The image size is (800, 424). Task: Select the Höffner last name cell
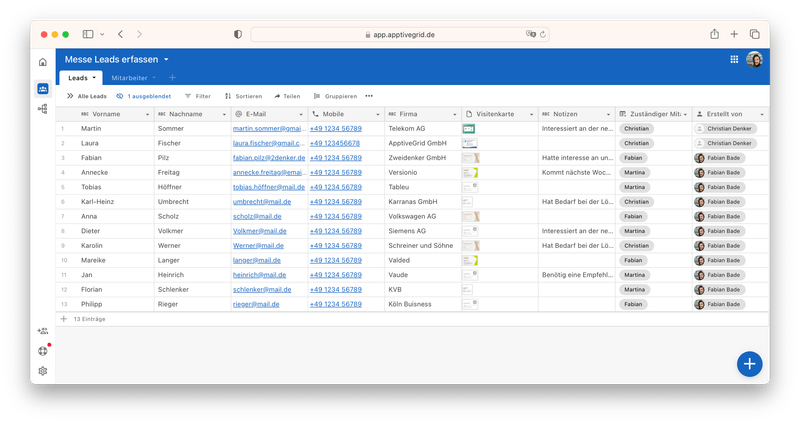coord(192,187)
